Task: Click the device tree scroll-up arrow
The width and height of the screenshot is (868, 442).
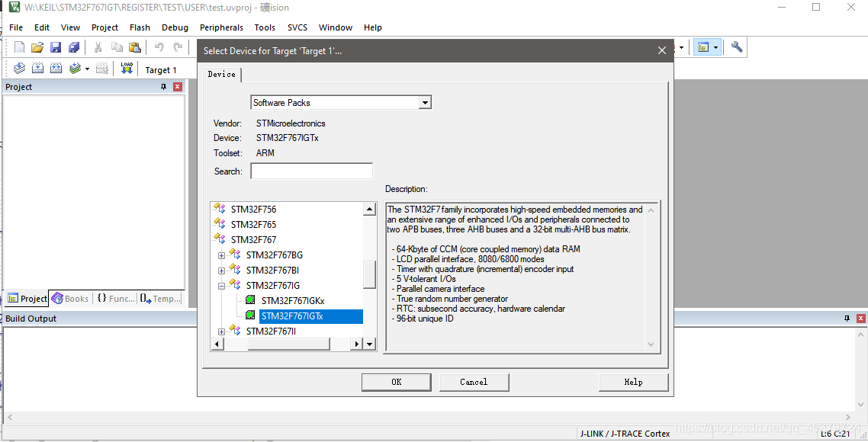Action: [x=370, y=209]
